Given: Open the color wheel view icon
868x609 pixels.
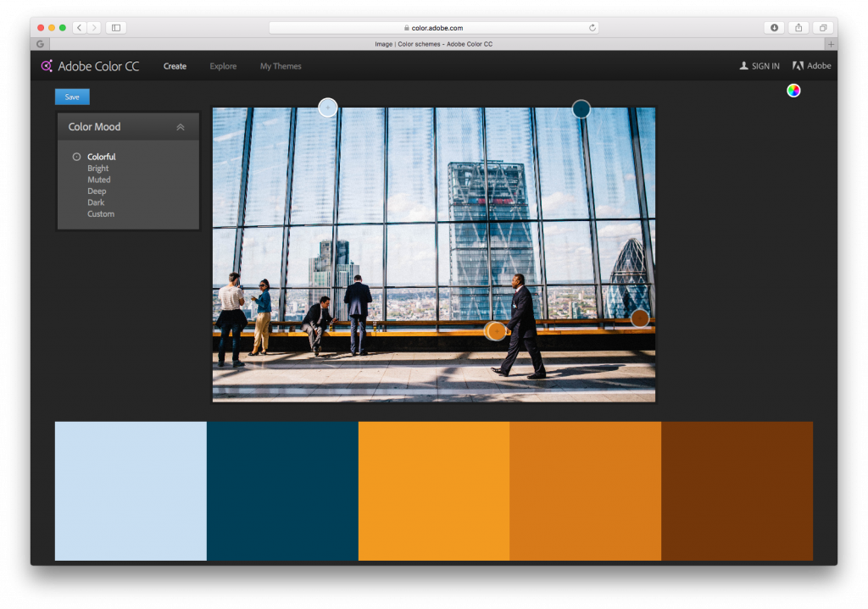Looking at the screenshot, I should pyautogui.click(x=793, y=90).
